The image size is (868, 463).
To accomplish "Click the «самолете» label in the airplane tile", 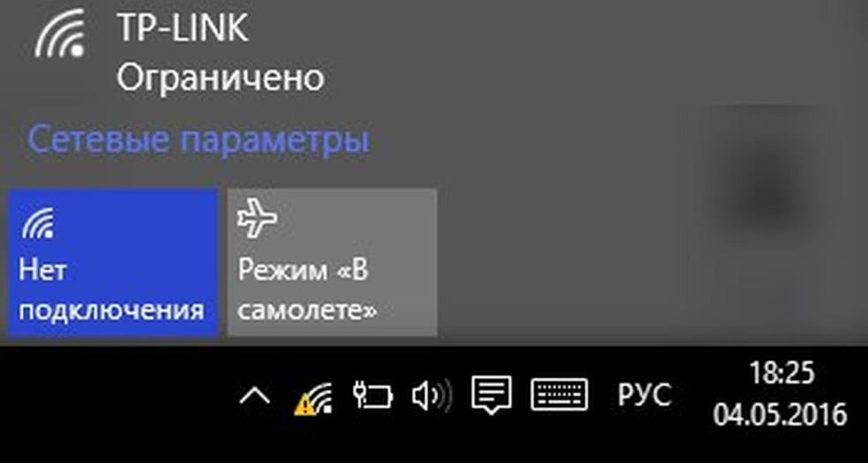I will pos(308,310).
